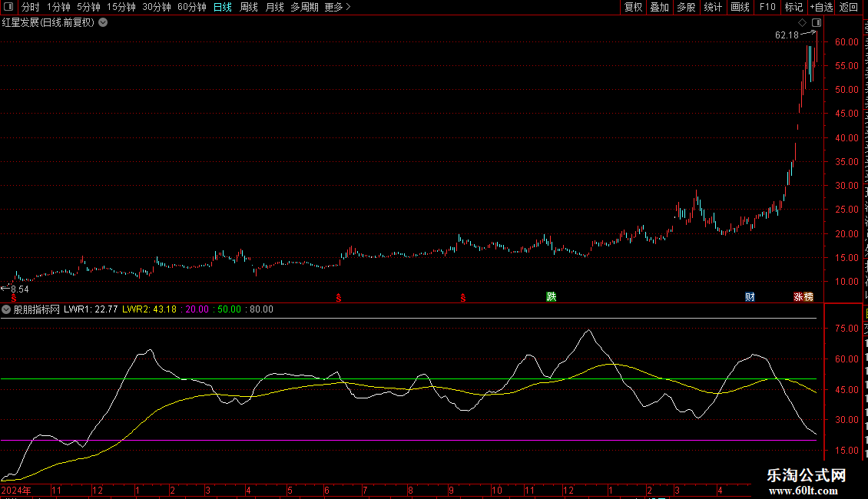Select the 5分钟 period
This screenshot has height=499, width=868.
click(x=88, y=7)
